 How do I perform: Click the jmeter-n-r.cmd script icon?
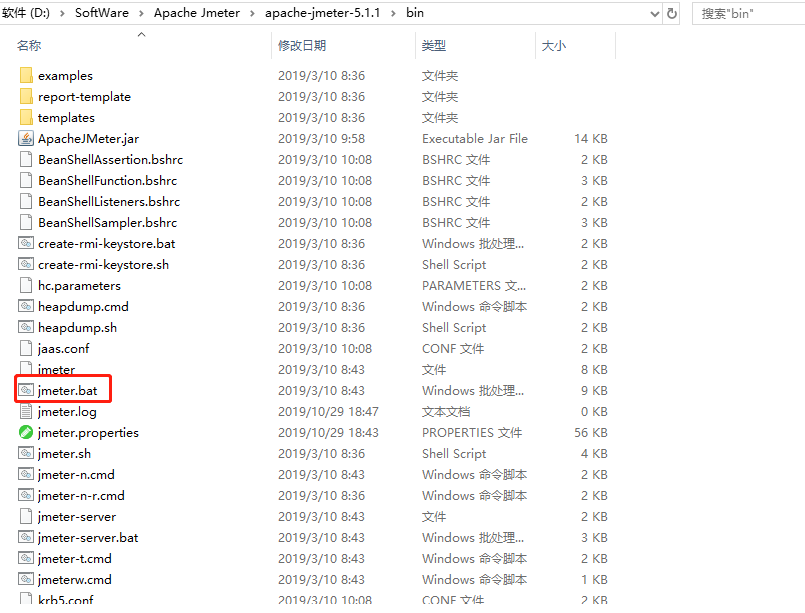click(26, 495)
